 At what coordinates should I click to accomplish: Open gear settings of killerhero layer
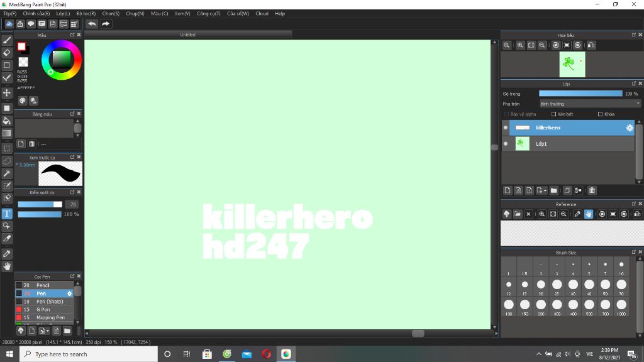630,128
